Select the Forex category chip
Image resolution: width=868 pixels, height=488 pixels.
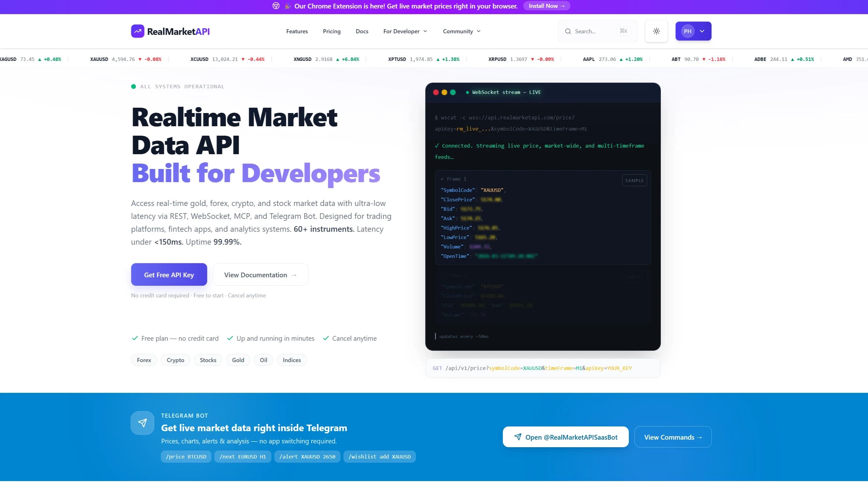click(x=144, y=360)
